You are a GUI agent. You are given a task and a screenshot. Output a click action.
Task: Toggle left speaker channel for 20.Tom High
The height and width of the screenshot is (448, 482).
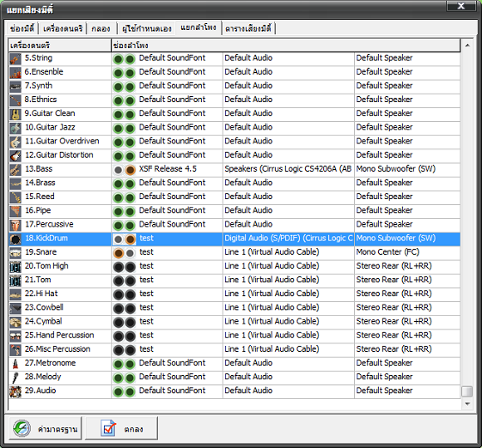119,267
